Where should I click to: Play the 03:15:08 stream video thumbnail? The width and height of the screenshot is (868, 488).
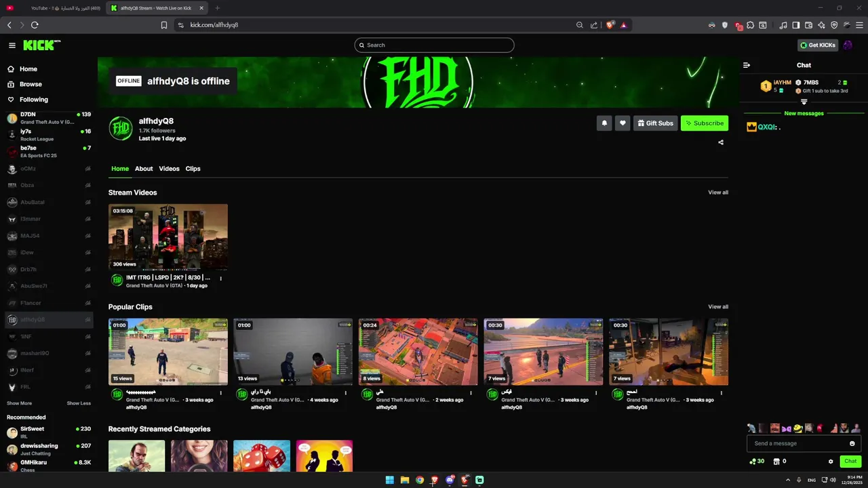(x=168, y=237)
